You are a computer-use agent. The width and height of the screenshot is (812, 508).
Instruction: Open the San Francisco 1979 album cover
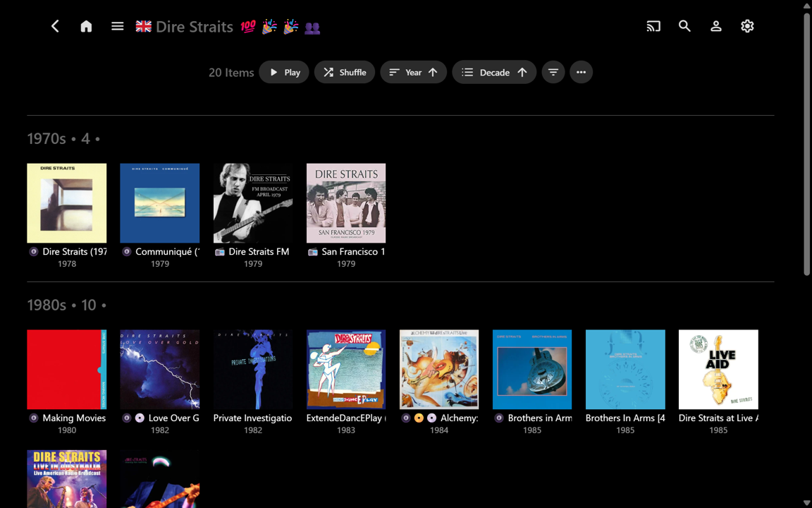tap(346, 203)
